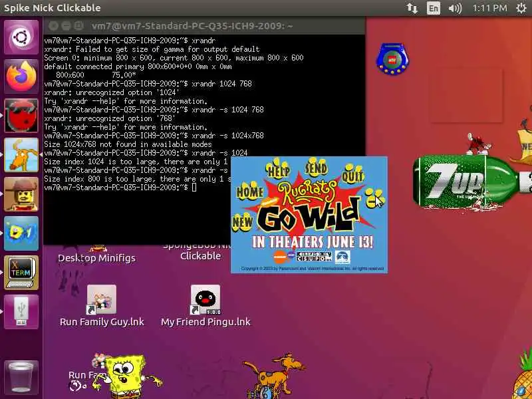Open the XTerm dock icon
The image size is (532, 399).
pos(21,273)
